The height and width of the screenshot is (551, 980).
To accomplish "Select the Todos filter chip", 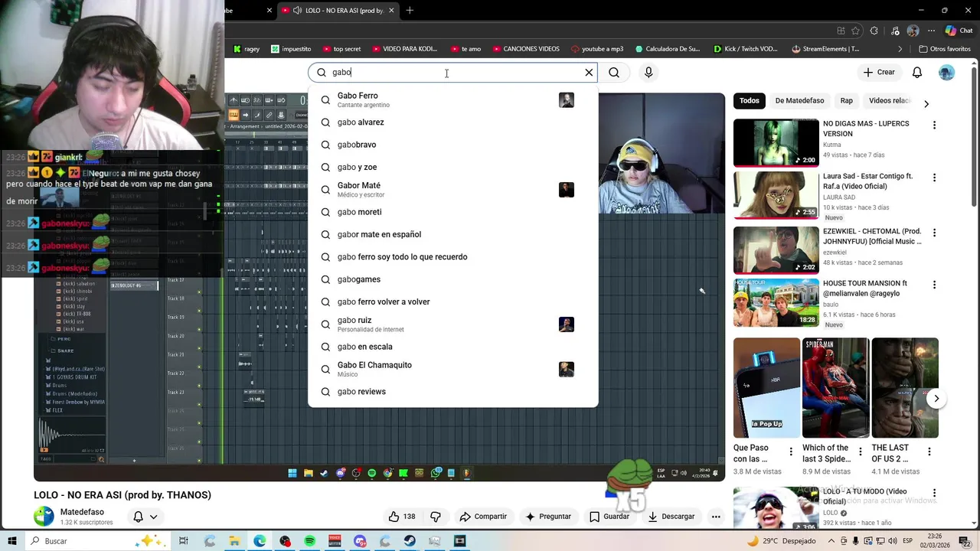I will pos(750,100).
